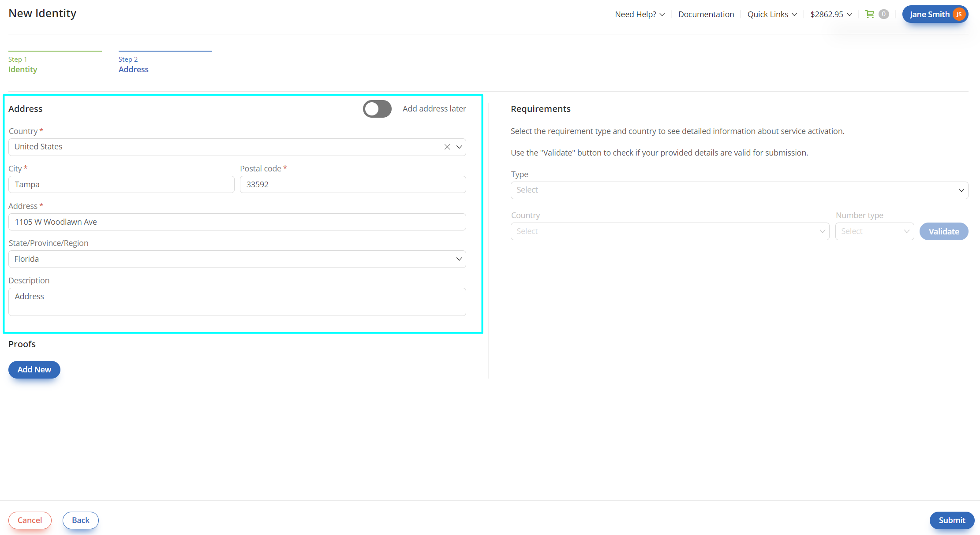The width and height of the screenshot is (980, 535).
Task: Click the Requirements heading
Action: pyautogui.click(x=541, y=109)
